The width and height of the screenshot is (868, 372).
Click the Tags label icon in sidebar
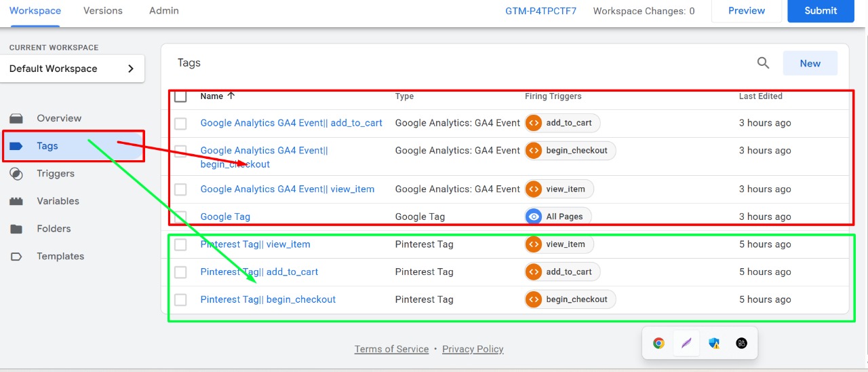pyautogui.click(x=16, y=146)
